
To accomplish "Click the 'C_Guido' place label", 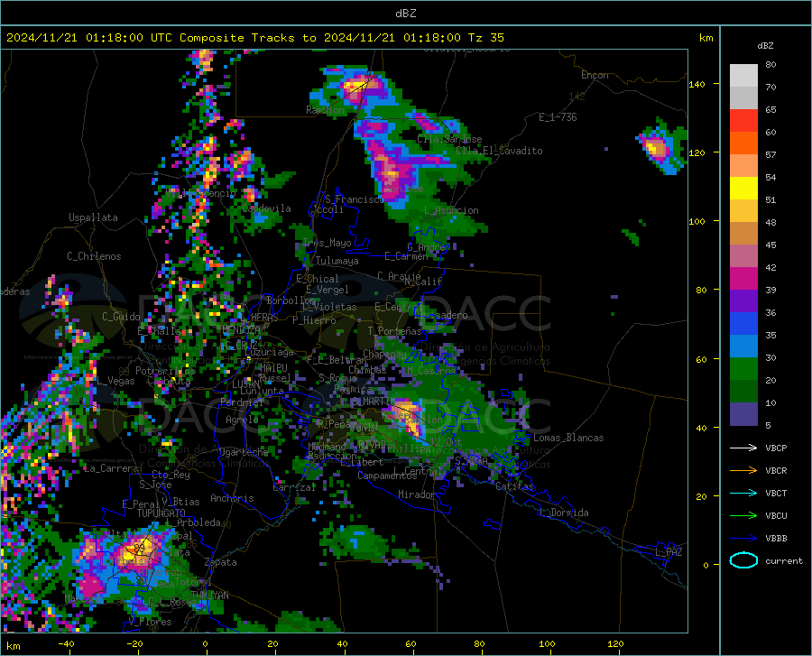I will click(121, 317).
